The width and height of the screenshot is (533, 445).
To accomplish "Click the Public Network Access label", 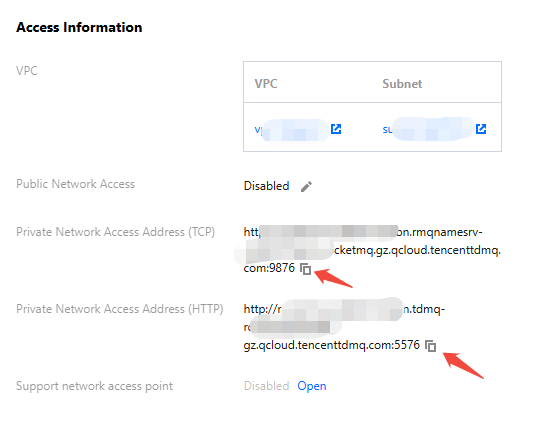I will 75,184.
